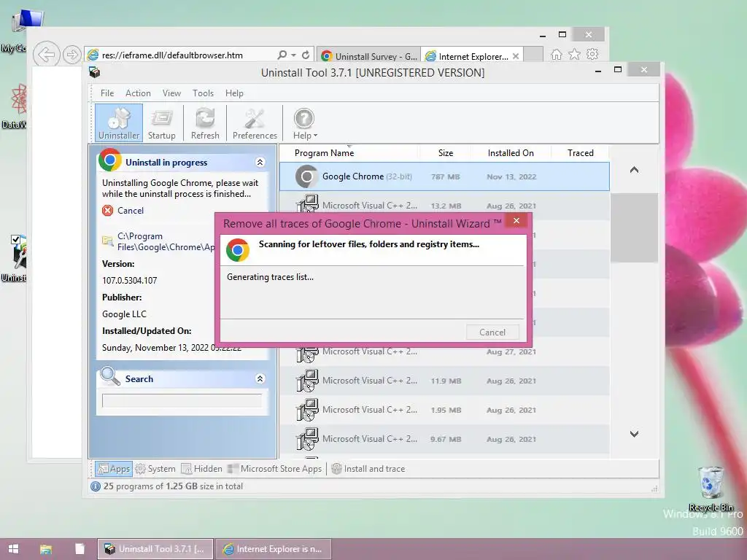Viewport: 747px width, 560px height.
Task: Close the Internet Explorer browser tab
Action: coord(516,56)
